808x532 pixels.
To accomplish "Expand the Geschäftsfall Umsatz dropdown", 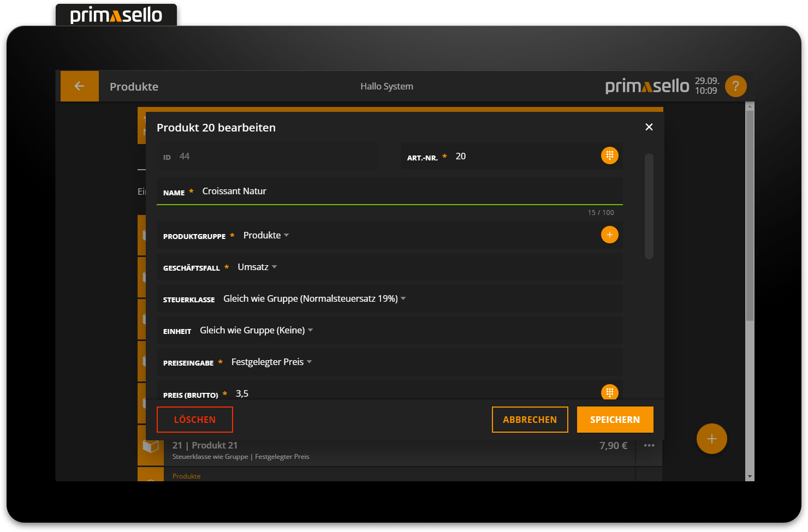I will point(257,267).
